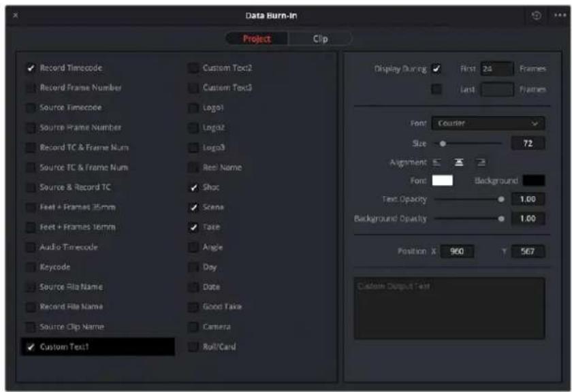
Task: Open the black Background color swatch
Action: point(534,180)
